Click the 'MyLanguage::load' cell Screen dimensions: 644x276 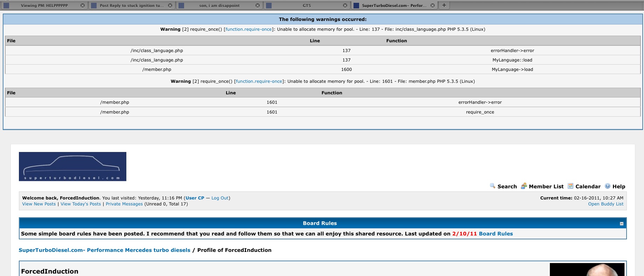pyautogui.click(x=512, y=60)
